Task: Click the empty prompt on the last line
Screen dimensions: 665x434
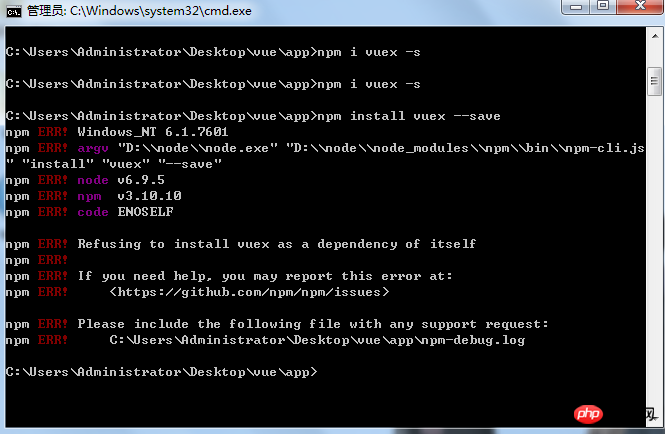Action: click(161, 372)
